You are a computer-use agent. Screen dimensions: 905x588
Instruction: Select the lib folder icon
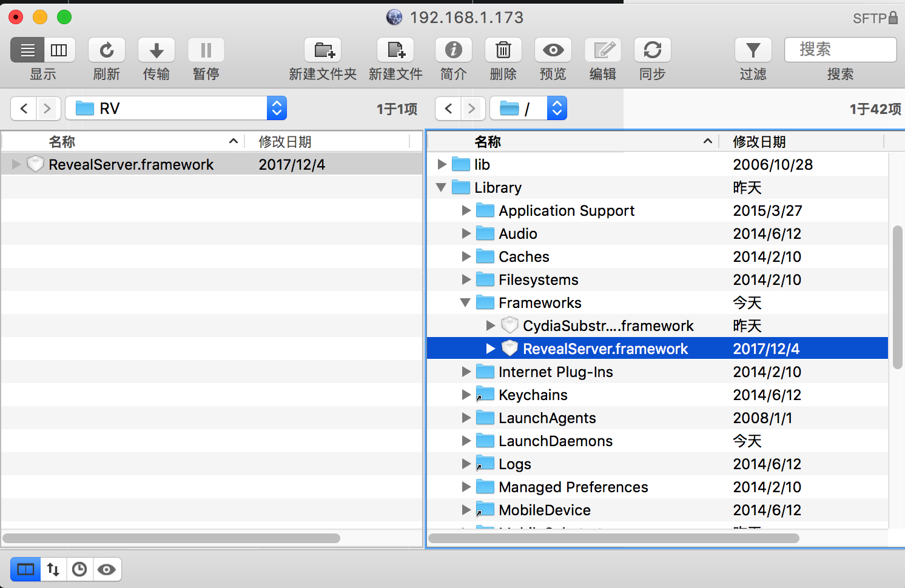(461, 164)
